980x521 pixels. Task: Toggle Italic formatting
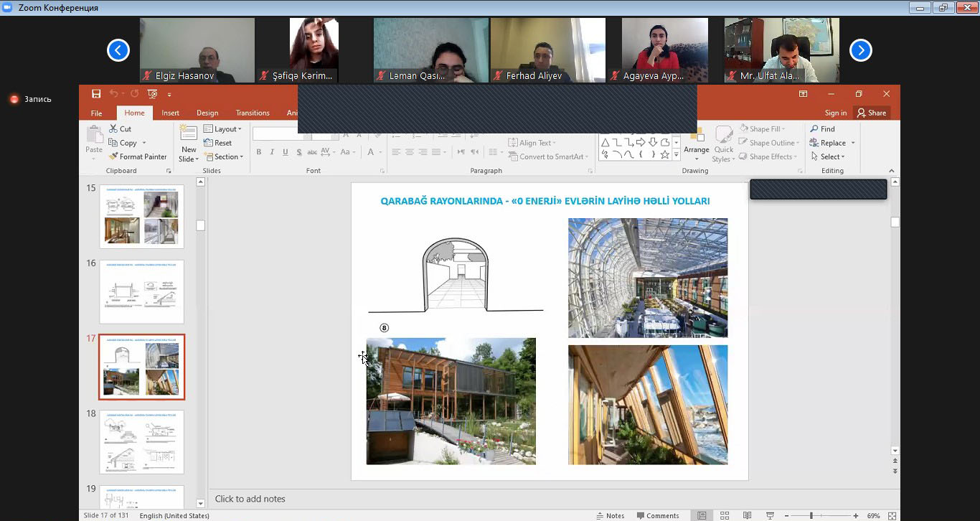pyautogui.click(x=273, y=152)
